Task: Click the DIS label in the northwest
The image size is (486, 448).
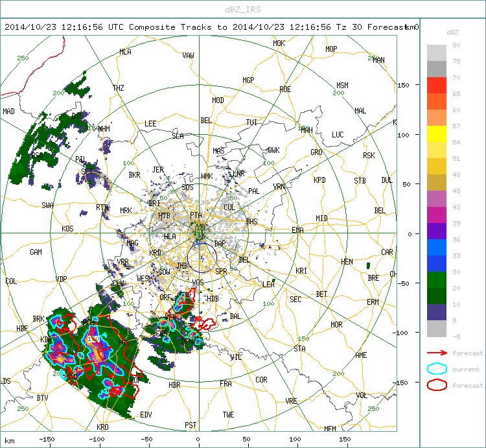Action: (x=77, y=115)
